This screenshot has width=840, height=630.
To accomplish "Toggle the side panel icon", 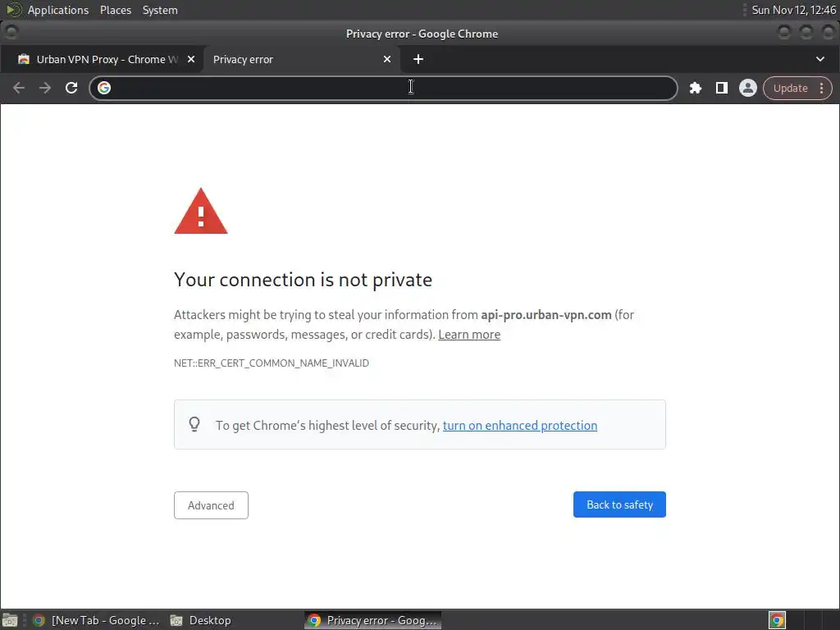I will click(x=722, y=88).
